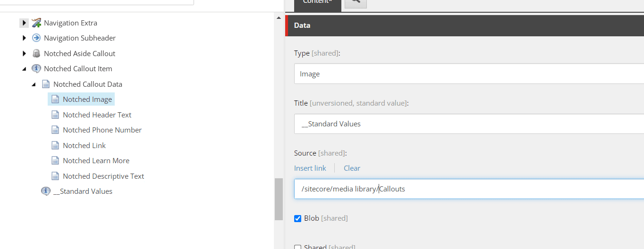Screen dimensions: 644x249
Task: Click the Notched Callout Item info icon
Action: pyautogui.click(x=36, y=69)
